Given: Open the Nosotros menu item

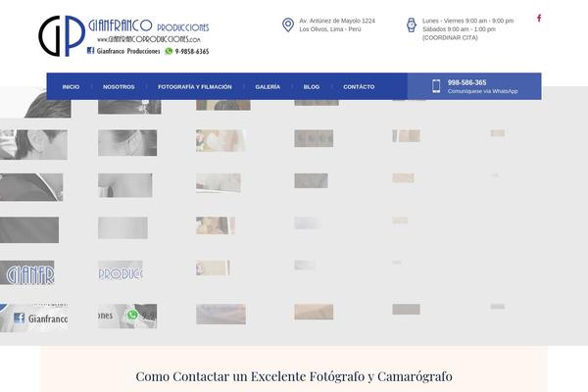Looking at the screenshot, I should coord(119,86).
